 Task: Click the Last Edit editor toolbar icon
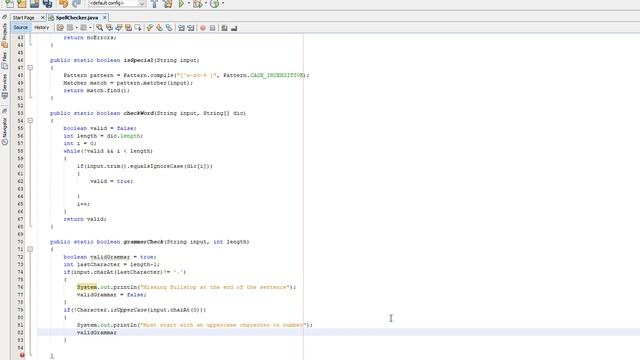coord(60,28)
